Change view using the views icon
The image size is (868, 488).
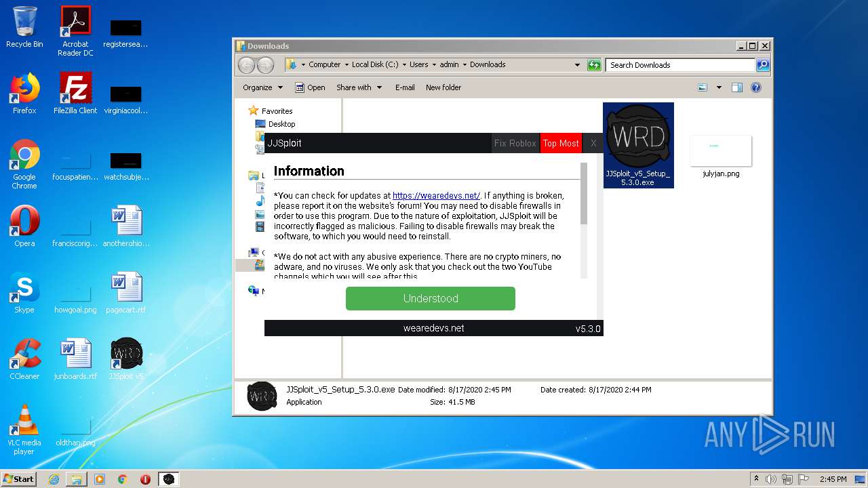[703, 87]
